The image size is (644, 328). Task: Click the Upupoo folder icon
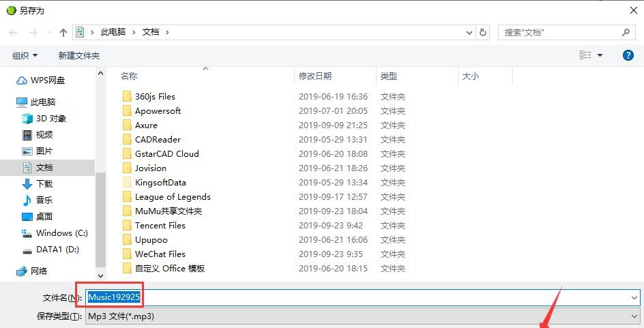point(127,240)
